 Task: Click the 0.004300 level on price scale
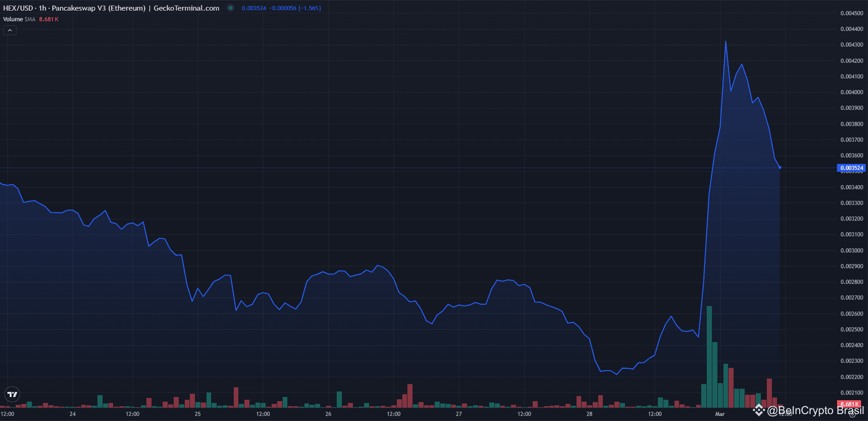[x=852, y=45]
